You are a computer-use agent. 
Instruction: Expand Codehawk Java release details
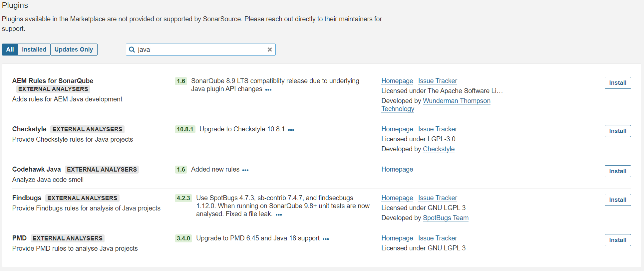click(245, 170)
